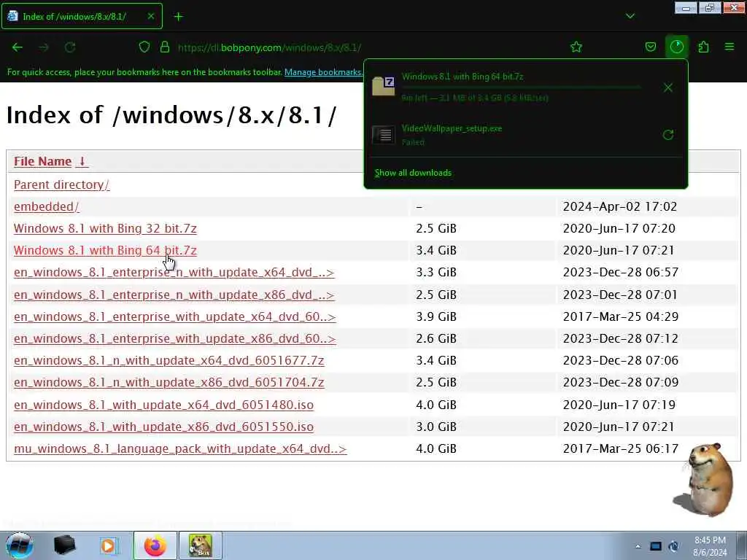Reload the page with the refresh icon
This screenshot has height=560, width=747.
(x=70, y=47)
